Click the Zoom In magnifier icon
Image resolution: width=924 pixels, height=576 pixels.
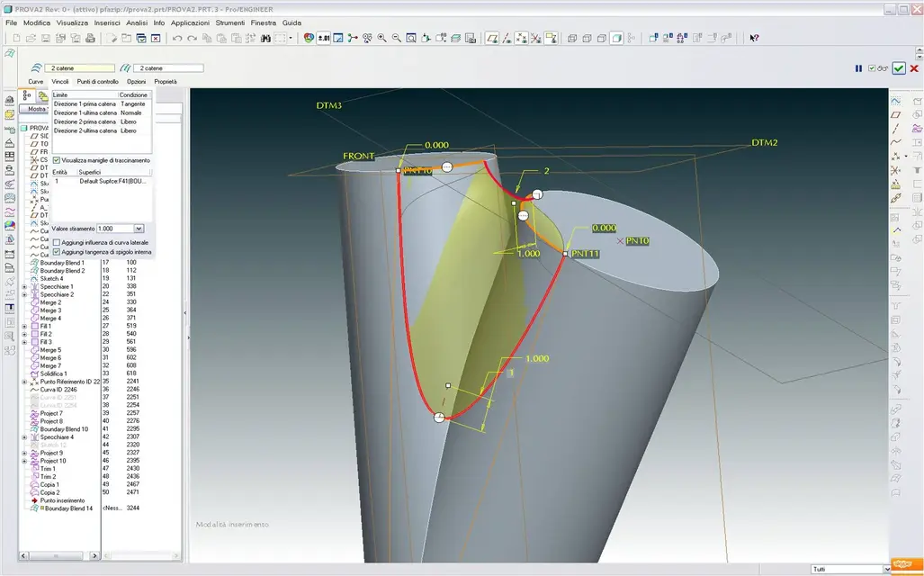click(x=381, y=38)
